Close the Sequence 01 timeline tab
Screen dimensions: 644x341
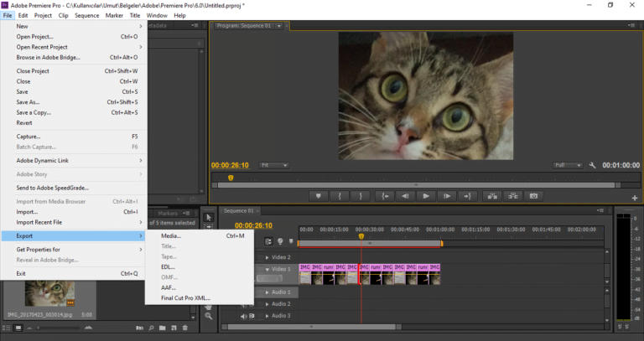coord(258,211)
